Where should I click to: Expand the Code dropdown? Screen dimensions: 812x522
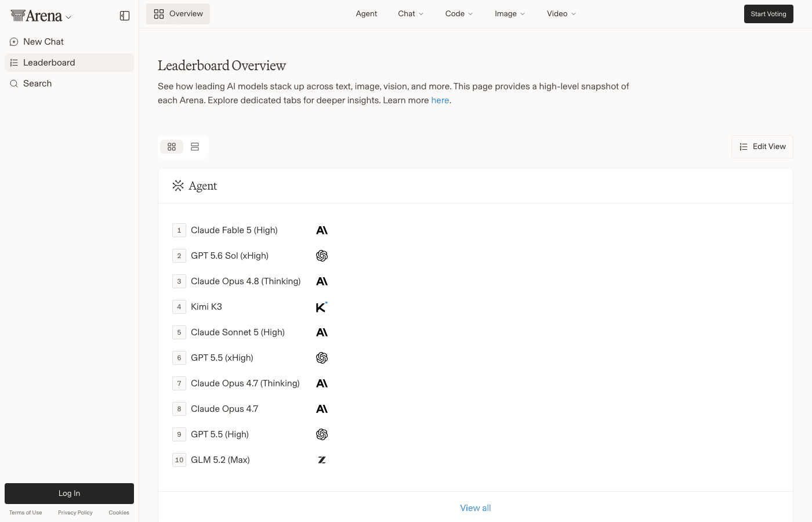(459, 14)
